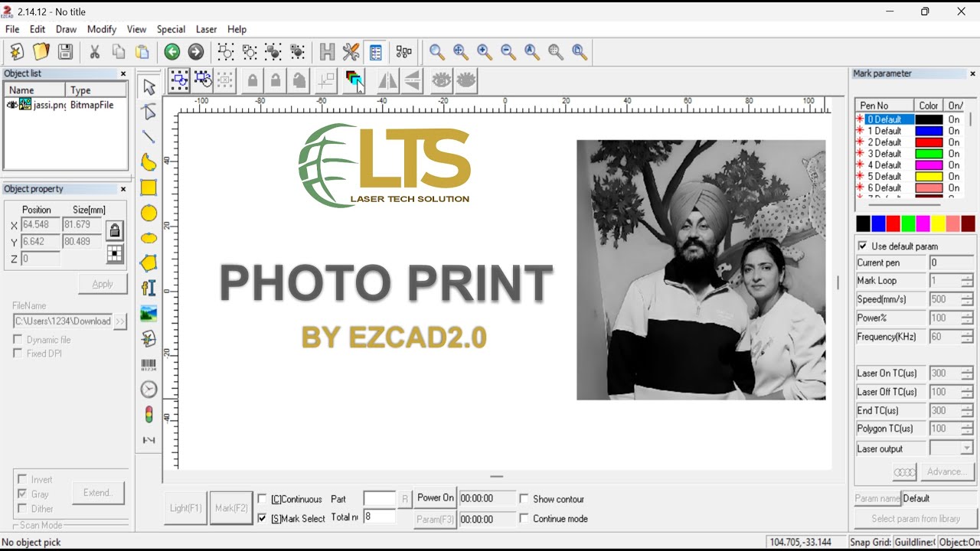Image resolution: width=980 pixels, height=551 pixels.
Task: Click the horizontal Mirror icon
Action: tap(387, 80)
